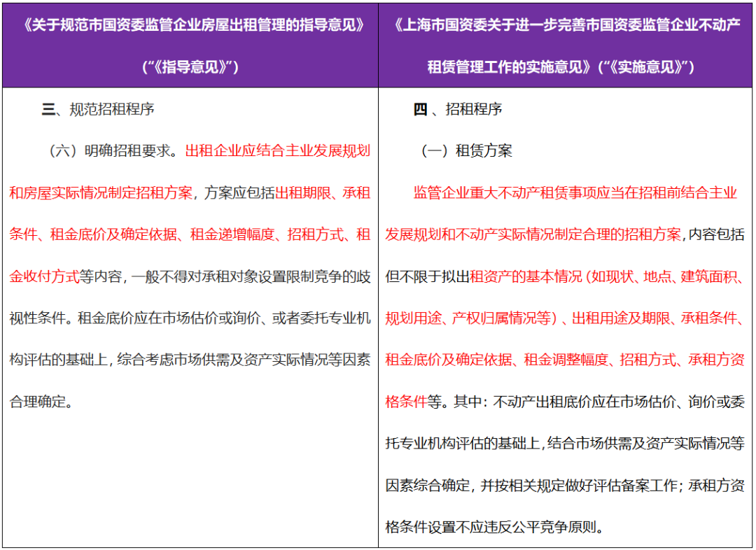Click the ("《指导意见》") header abbreviation
The image size is (756, 550).
190,66
